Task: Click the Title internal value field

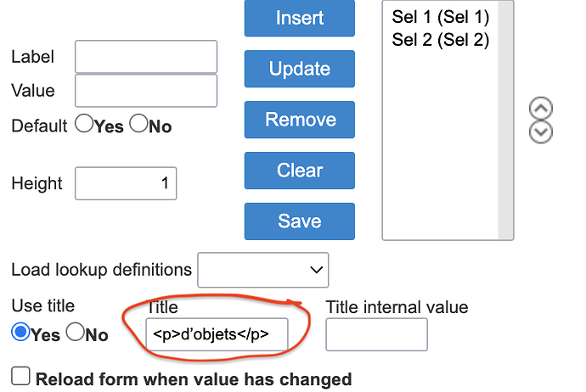Action: coord(377,334)
